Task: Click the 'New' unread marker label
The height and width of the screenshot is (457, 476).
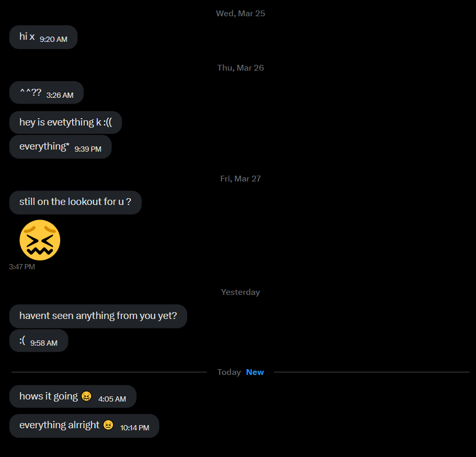Action: 255,372
